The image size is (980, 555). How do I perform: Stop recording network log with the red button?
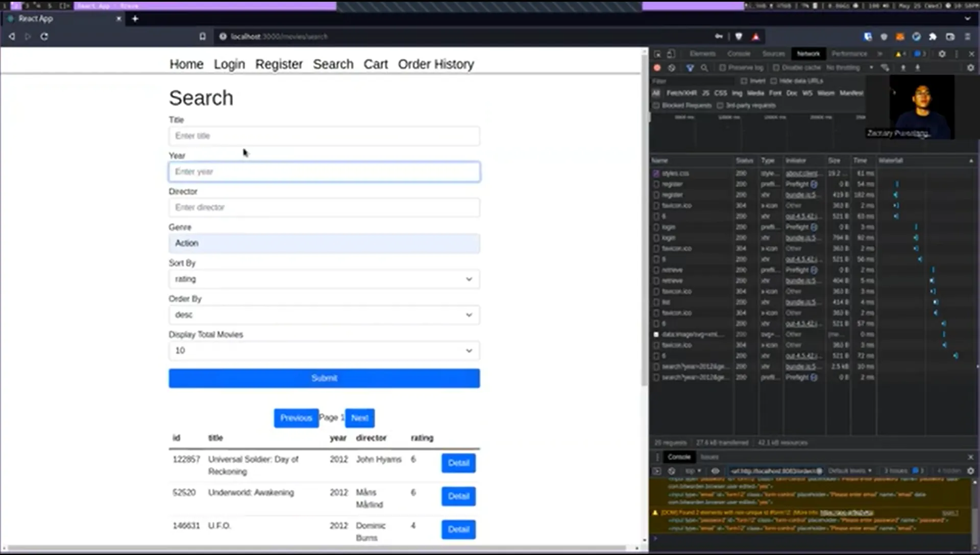coord(657,67)
